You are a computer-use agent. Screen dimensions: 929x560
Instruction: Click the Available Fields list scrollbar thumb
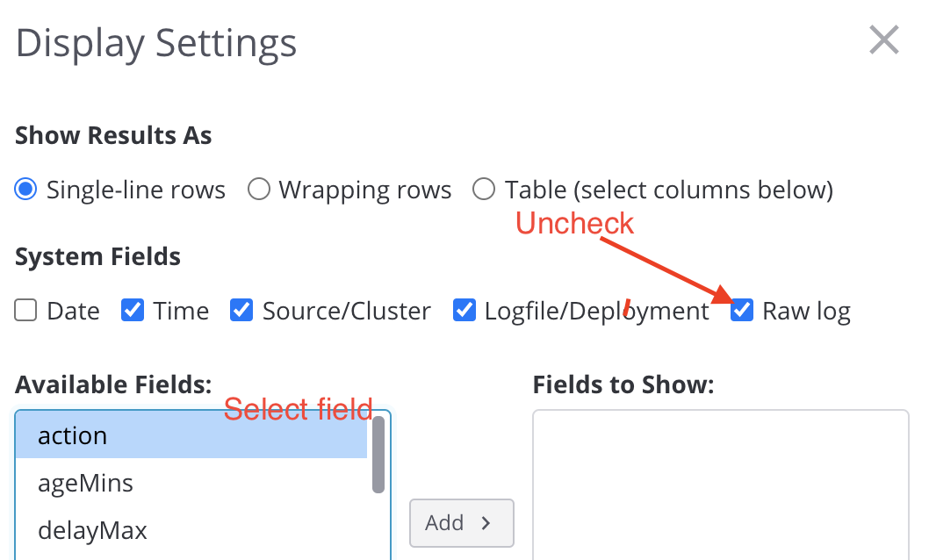(x=378, y=455)
